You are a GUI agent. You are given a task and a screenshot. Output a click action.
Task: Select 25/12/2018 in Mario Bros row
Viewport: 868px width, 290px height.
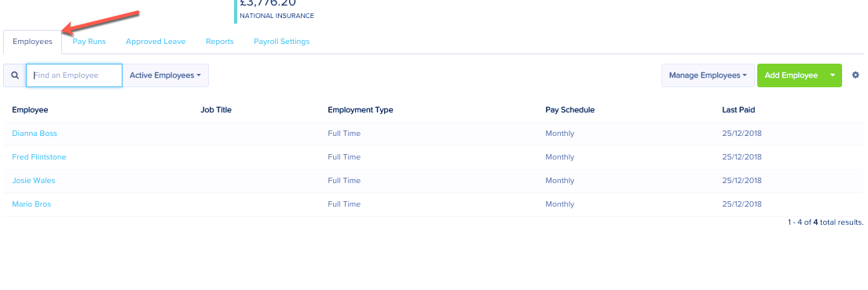click(742, 204)
